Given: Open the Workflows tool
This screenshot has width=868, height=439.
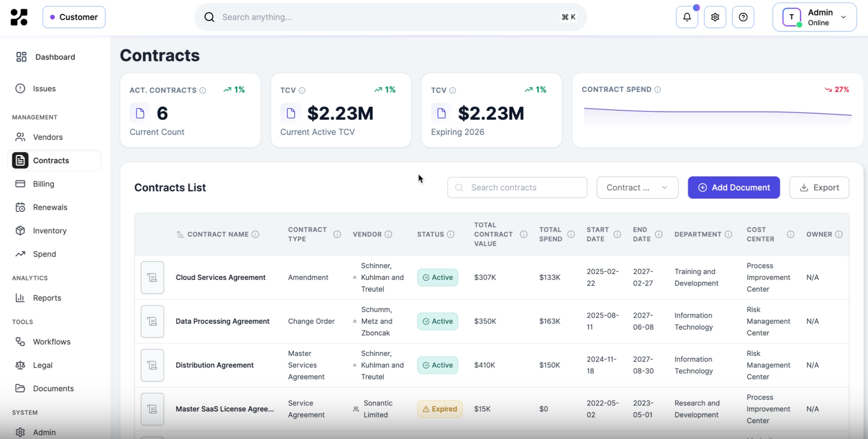Looking at the screenshot, I should 51,341.
